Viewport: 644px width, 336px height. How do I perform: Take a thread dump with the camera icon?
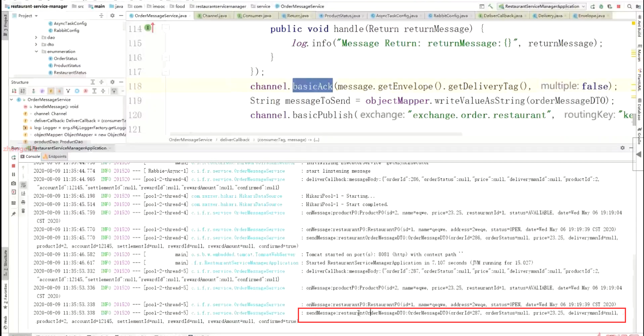point(14,183)
